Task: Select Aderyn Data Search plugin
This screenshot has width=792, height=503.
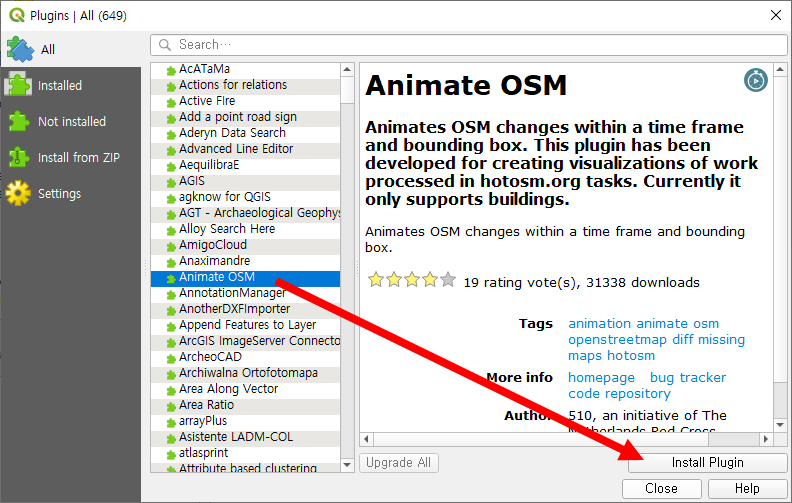Action: click(x=245, y=133)
